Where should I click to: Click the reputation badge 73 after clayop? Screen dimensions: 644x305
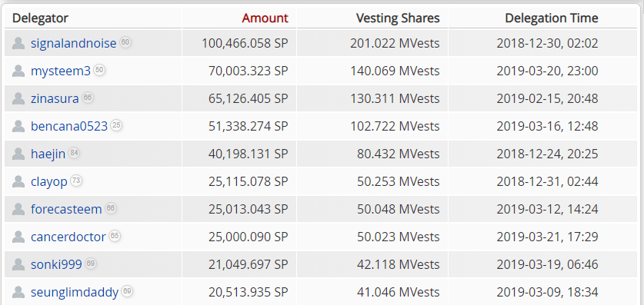coord(76,181)
